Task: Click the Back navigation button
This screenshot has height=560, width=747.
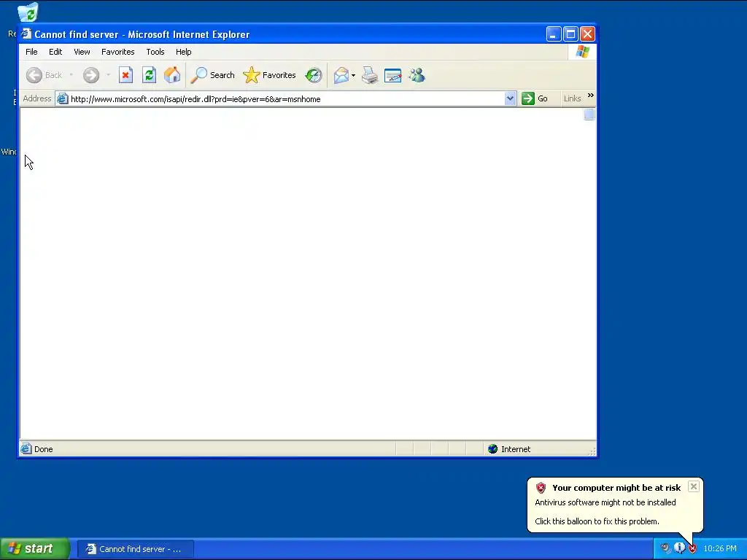Action: point(44,75)
